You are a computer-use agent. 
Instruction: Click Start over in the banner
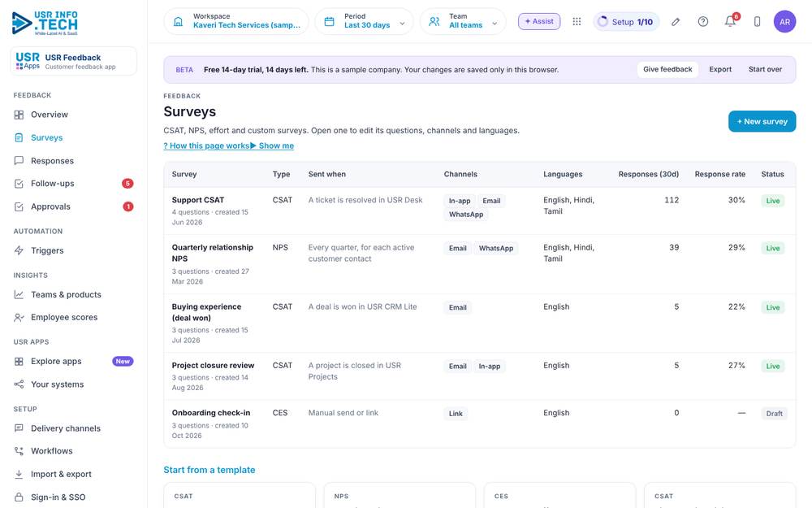tap(765, 69)
